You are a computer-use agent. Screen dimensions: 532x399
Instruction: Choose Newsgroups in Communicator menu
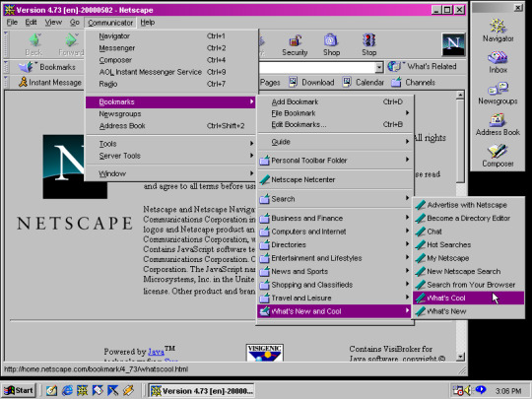tap(171, 114)
